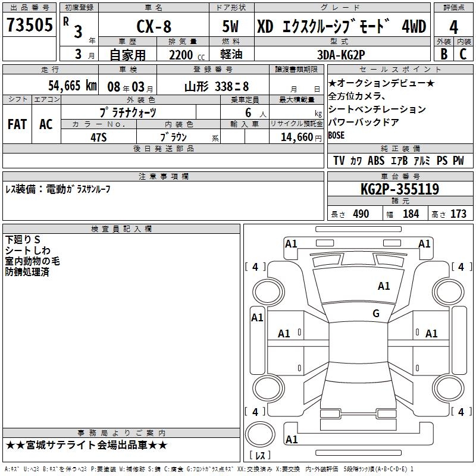Select the 後日発送部品 section header
The width and height of the screenshot is (476, 476).
pos(163,148)
